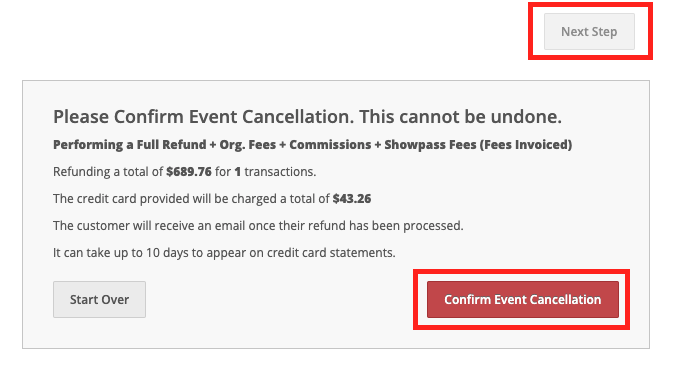Click the word 'transactions.'
The image size is (675, 371).
(280, 172)
